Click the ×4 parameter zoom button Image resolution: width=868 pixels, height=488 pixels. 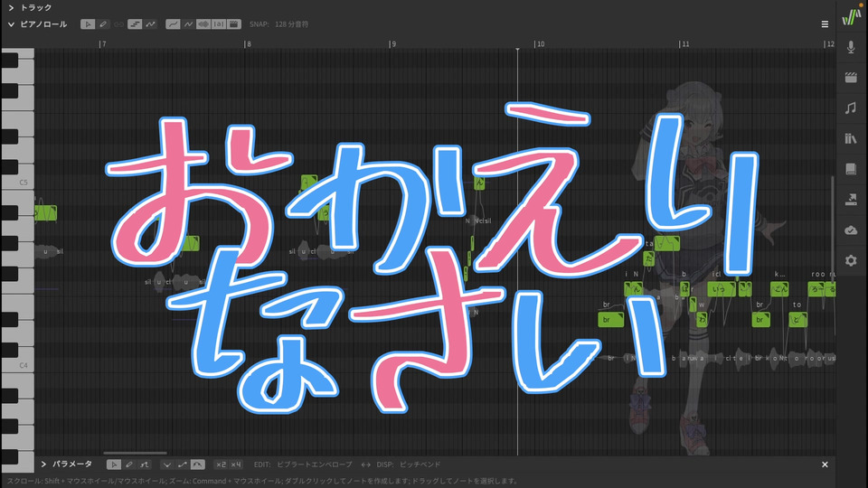coord(236,465)
